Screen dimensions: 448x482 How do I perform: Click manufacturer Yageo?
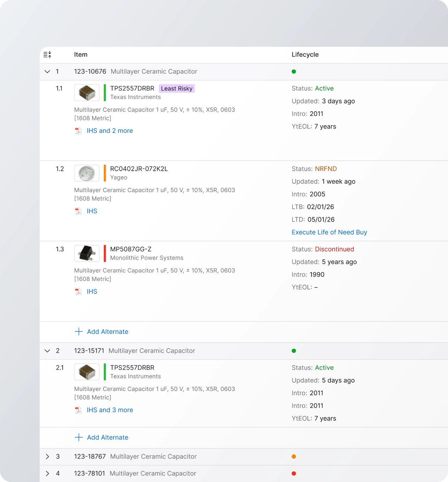119,178
